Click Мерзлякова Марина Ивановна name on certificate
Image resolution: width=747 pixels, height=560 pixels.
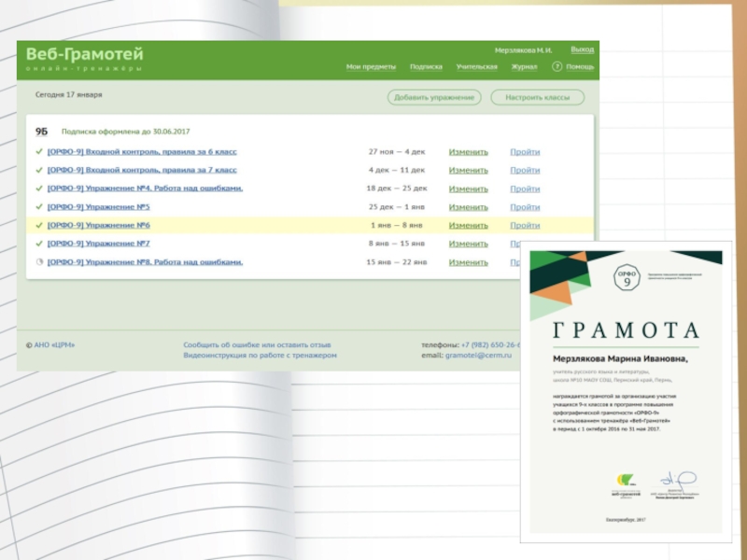pos(620,359)
